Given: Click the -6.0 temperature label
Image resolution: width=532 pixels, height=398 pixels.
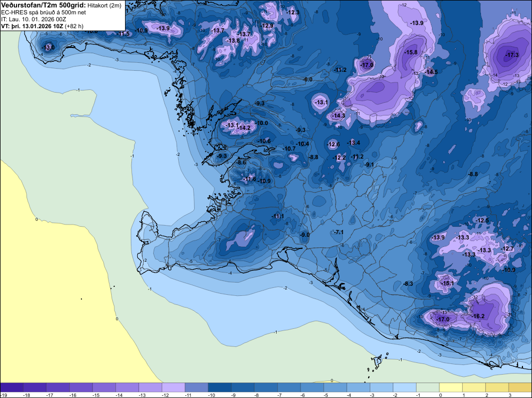Looking at the screenshot, I should [307, 79].
